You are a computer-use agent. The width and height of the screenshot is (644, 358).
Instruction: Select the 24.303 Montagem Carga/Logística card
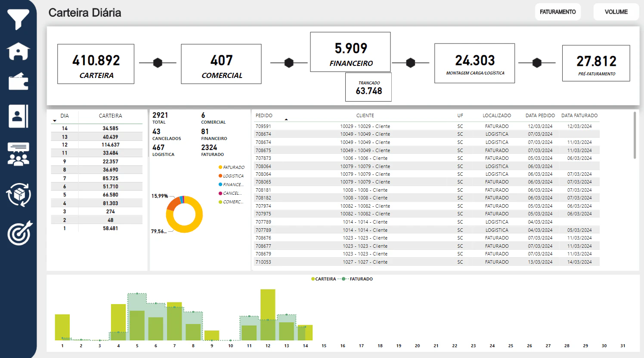(475, 63)
